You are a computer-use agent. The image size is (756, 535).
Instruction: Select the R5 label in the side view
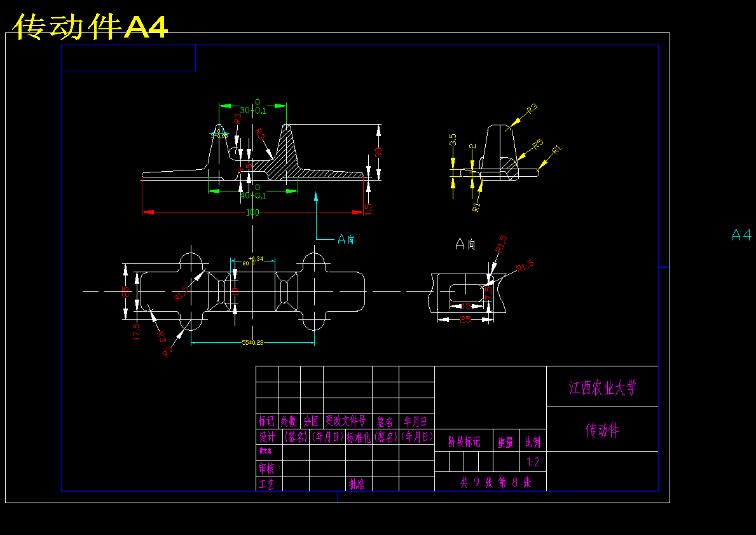coord(537,144)
